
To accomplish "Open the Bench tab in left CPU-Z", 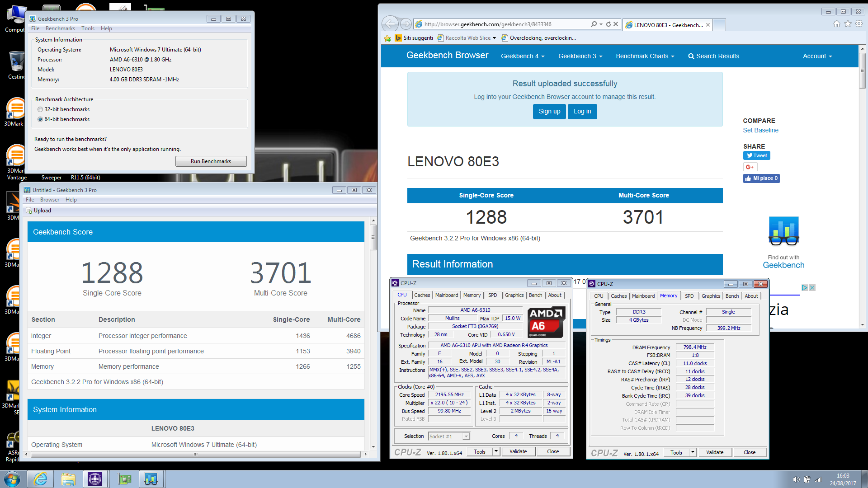I will (x=535, y=295).
